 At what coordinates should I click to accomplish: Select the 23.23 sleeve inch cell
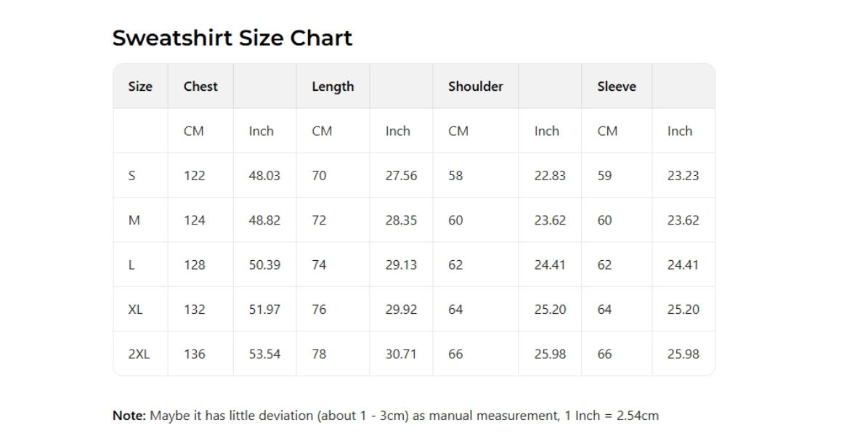tap(683, 176)
